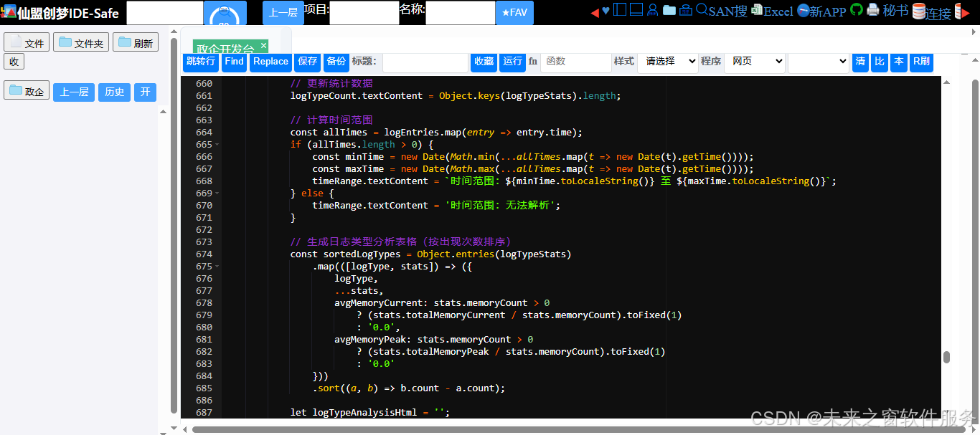Focus the 项目 input field
The height and width of the screenshot is (435, 980).
point(364,13)
